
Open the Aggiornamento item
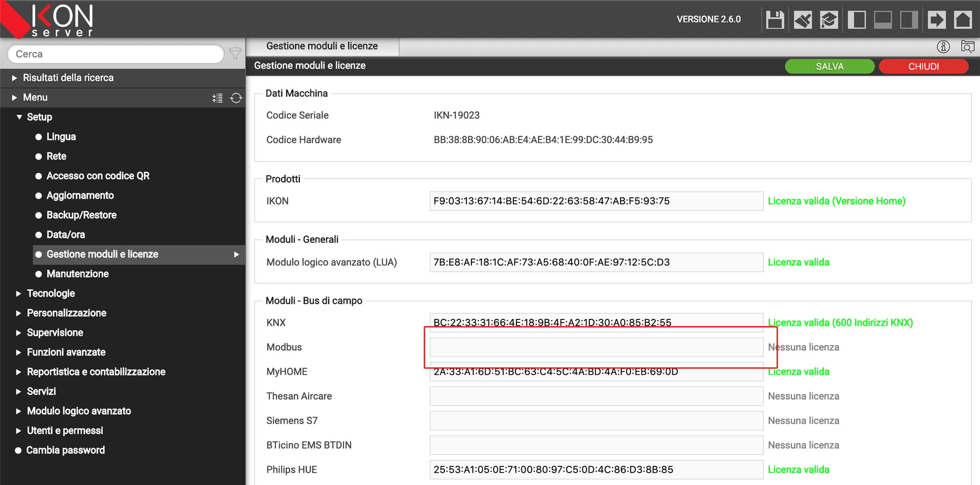point(80,195)
